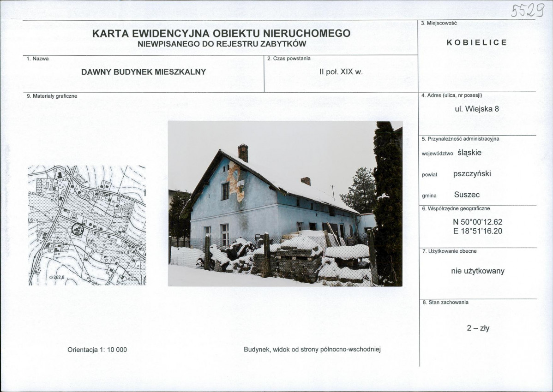
Task: Click the address "ul. Wiejska 8"
Action: 477,109
